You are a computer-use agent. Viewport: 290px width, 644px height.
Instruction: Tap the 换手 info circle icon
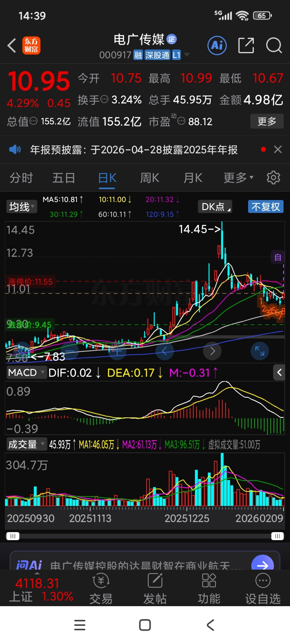pos(104,99)
